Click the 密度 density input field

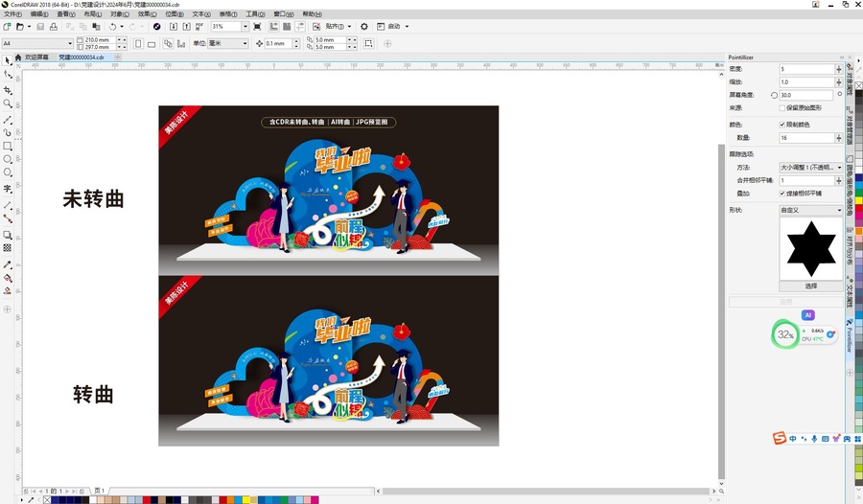point(806,69)
